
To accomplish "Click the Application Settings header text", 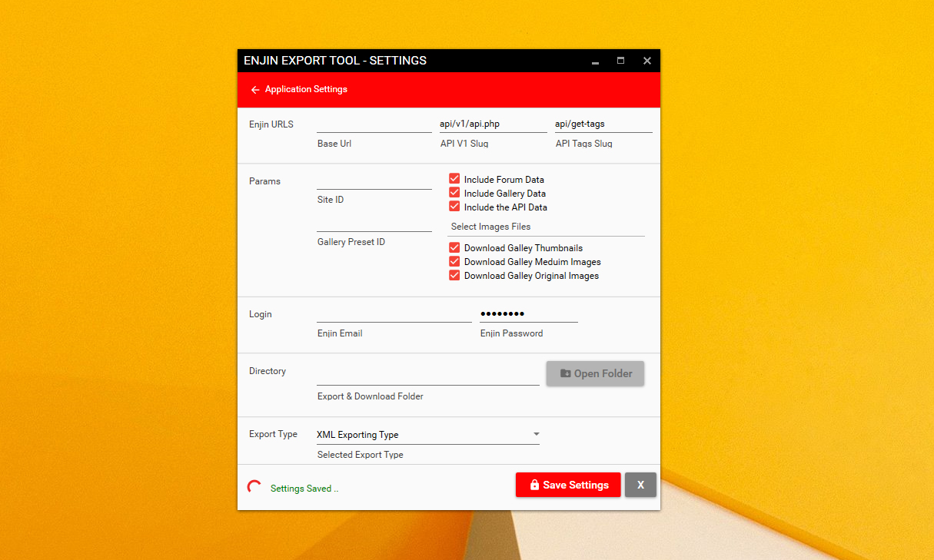I will 306,89.
